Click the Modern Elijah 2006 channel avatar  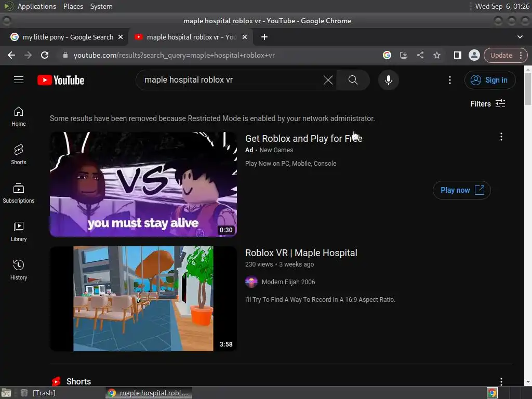[x=251, y=282]
